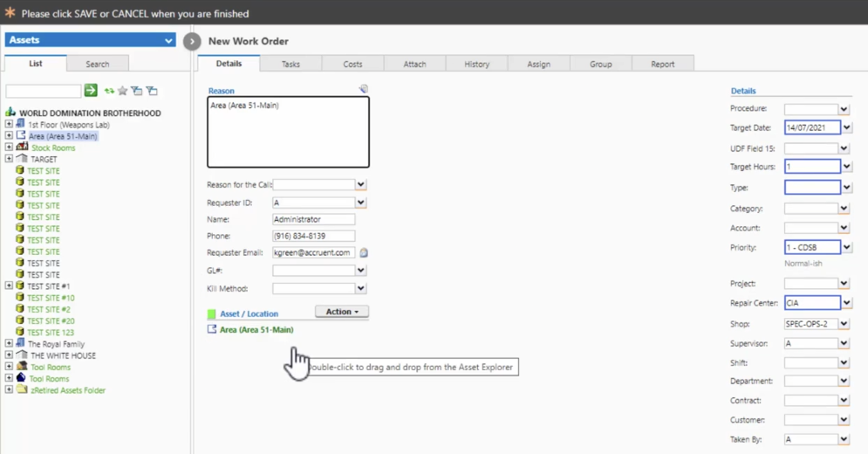Open the Priority dropdown

tap(845, 248)
